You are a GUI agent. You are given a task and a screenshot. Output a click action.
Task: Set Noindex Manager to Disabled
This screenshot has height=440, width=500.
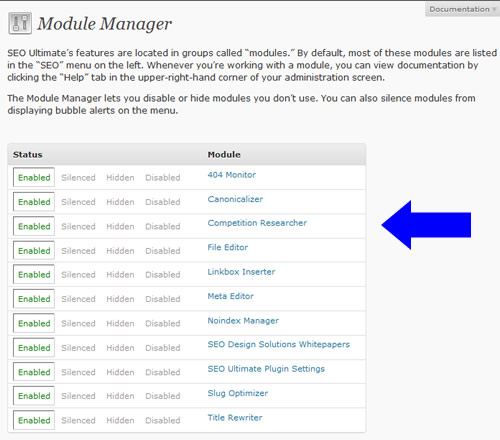(163, 323)
